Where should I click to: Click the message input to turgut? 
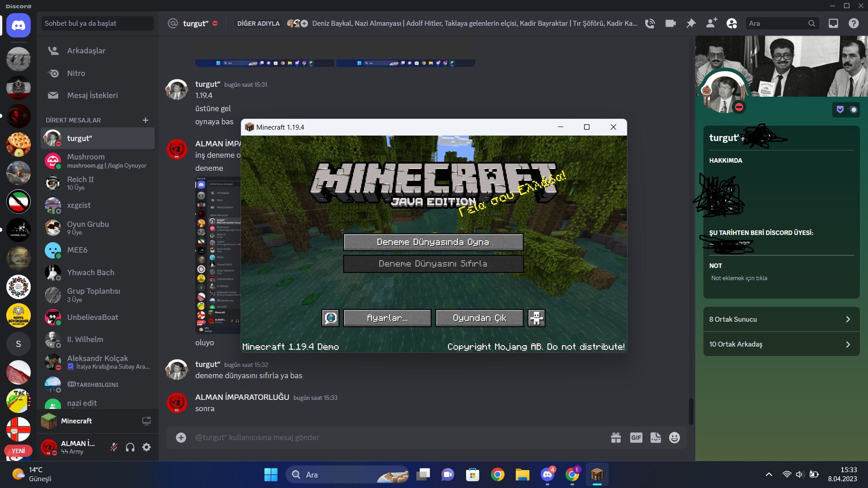point(398,437)
